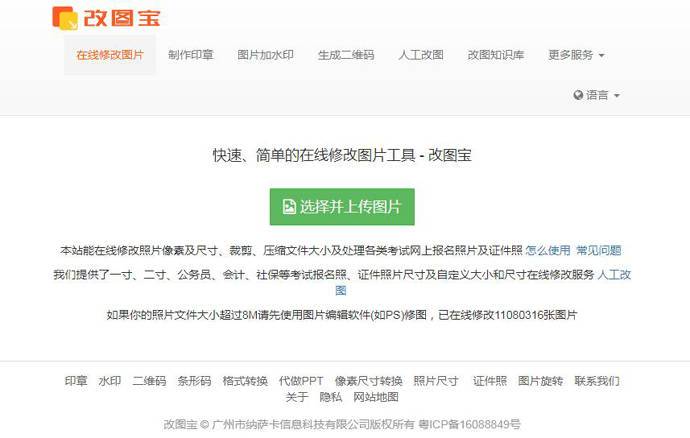Open 生成二维码 navigation item
This screenshot has height=438, width=690.
click(346, 55)
